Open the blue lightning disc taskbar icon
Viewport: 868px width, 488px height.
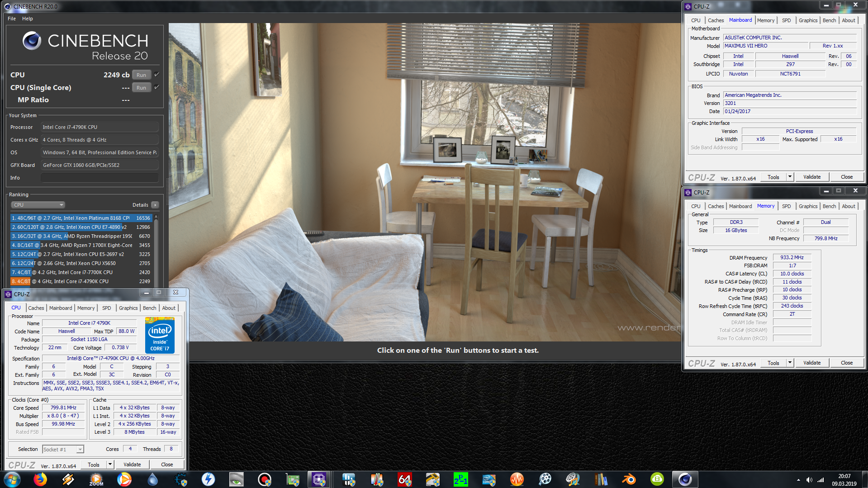(x=209, y=479)
